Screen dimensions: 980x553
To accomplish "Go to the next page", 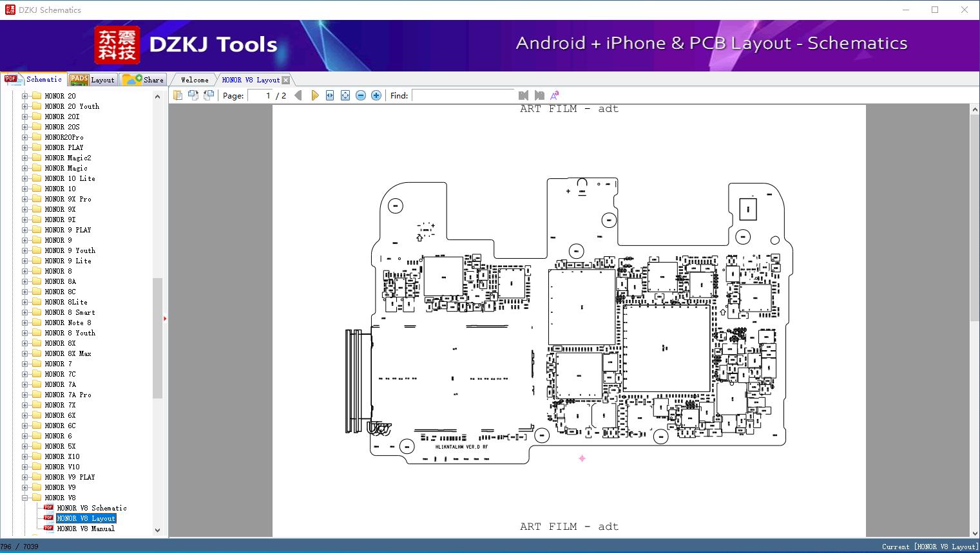I will pyautogui.click(x=314, y=95).
